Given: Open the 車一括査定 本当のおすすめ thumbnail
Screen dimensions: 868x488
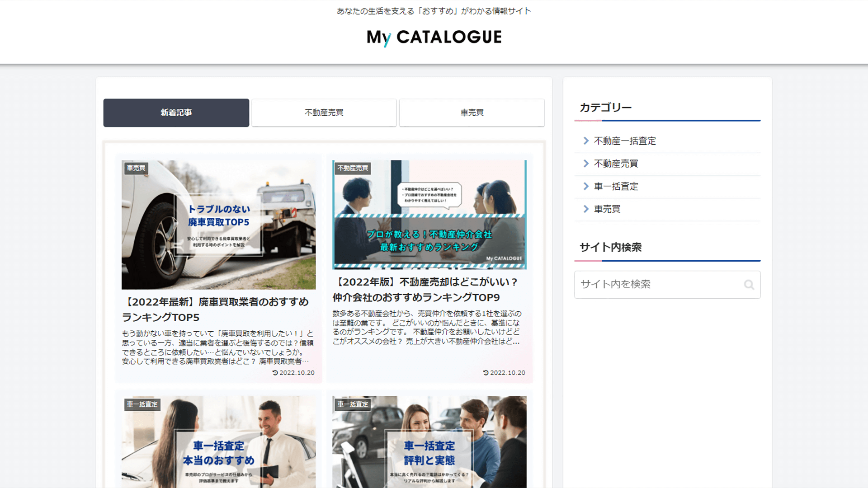Looking at the screenshot, I should coord(219,442).
